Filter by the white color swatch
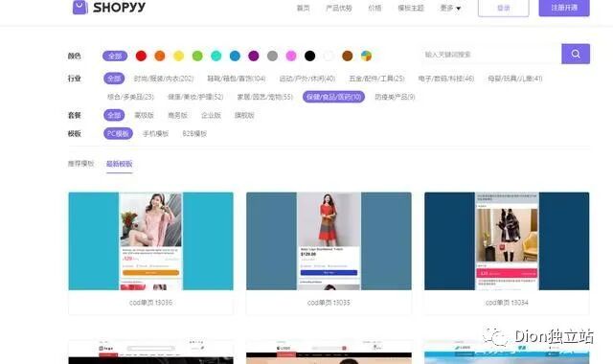The image size is (613, 364). (329, 56)
